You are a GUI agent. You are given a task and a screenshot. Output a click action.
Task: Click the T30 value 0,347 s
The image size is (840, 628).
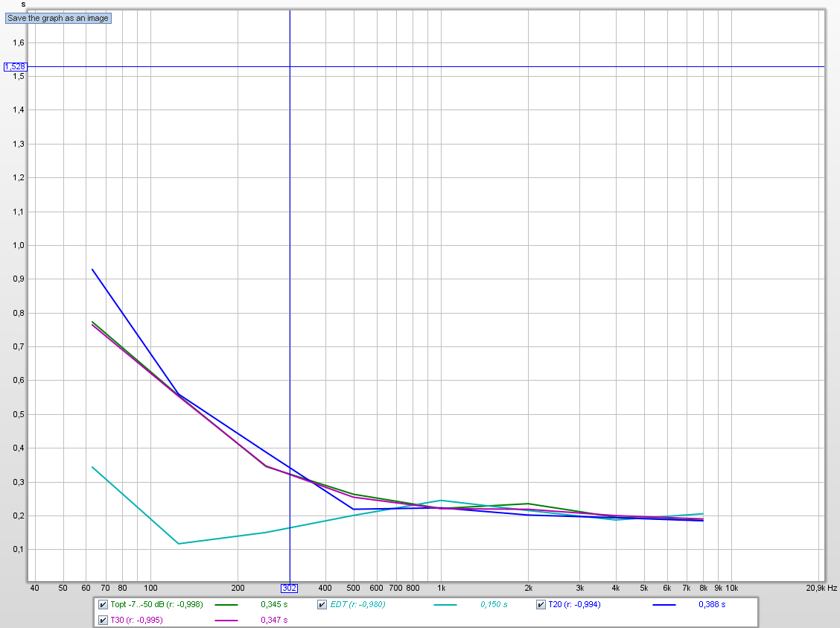click(x=273, y=620)
